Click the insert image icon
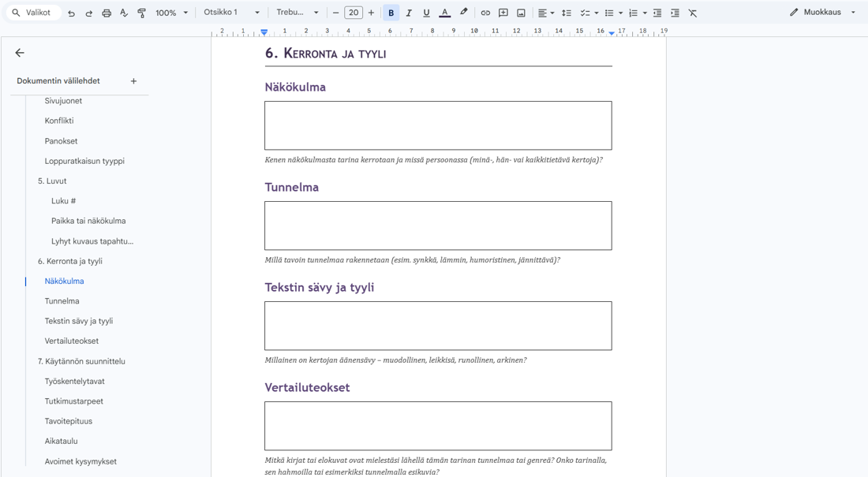This screenshot has height=477, width=868. click(521, 13)
